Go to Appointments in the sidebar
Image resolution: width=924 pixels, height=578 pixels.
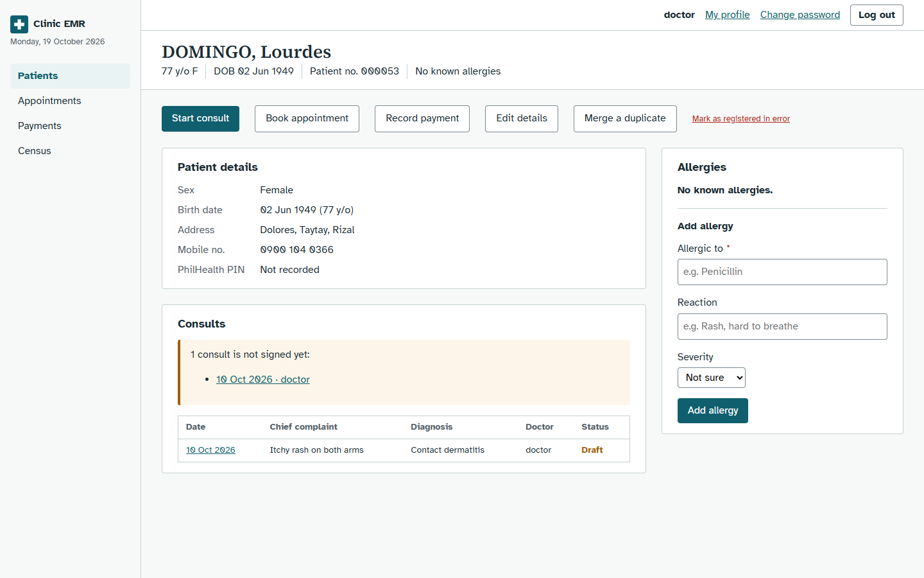click(70, 101)
